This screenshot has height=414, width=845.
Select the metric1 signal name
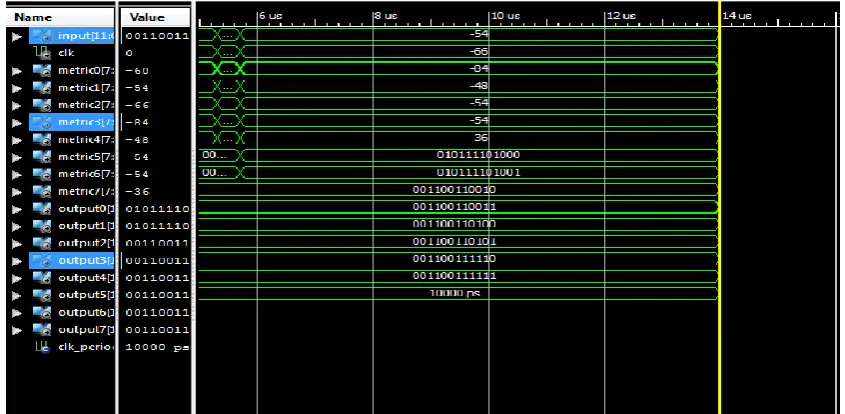(86, 88)
